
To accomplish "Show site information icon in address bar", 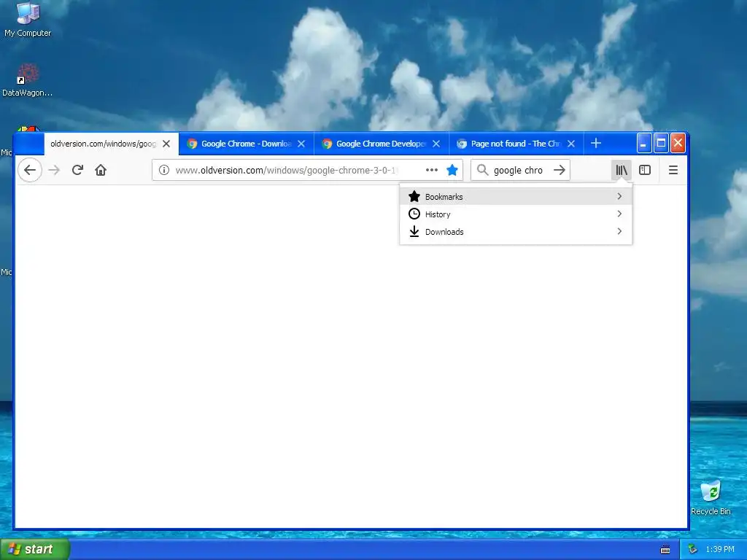I will (164, 170).
